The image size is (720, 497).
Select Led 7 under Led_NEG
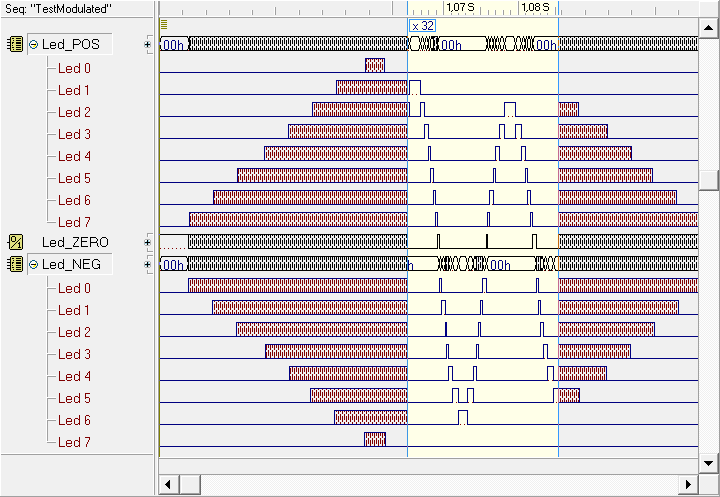click(74, 442)
